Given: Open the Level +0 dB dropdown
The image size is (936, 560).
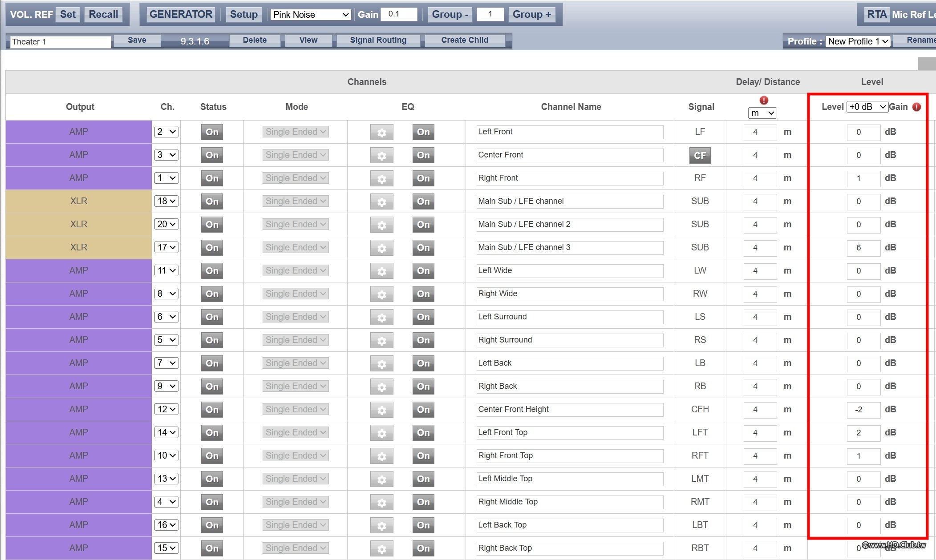Looking at the screenshot, I should (867, 107).
